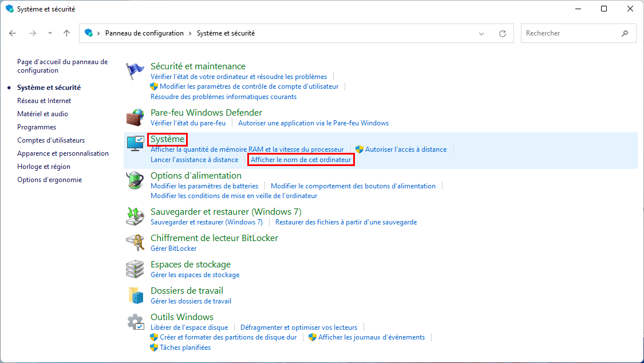Expand the breadcrumb chevron after Panneau de configuration
This screenshot has width=644, height=363.
tap(190, 33)
